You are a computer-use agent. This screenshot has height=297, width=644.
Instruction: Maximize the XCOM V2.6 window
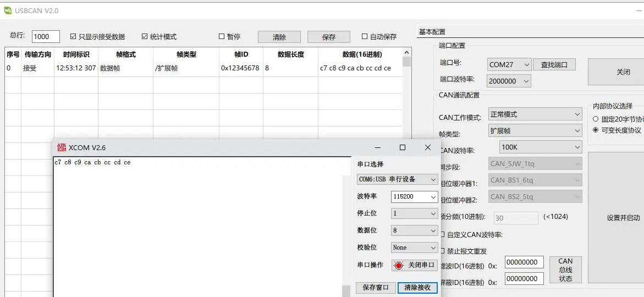(x=403, y=147)
